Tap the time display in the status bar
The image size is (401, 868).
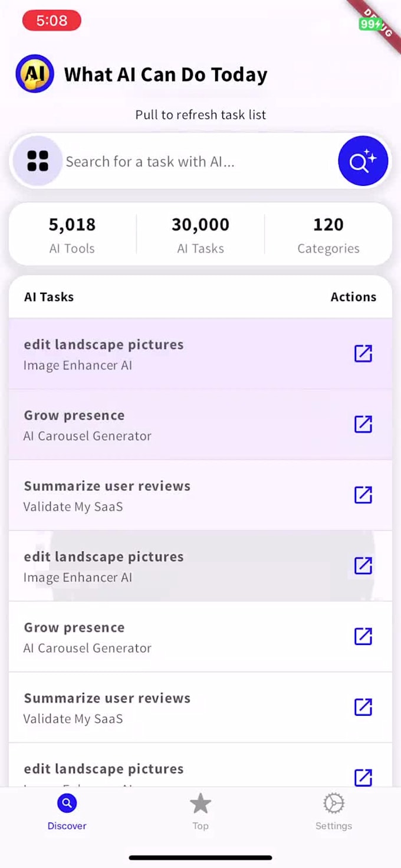pos(51,20)
